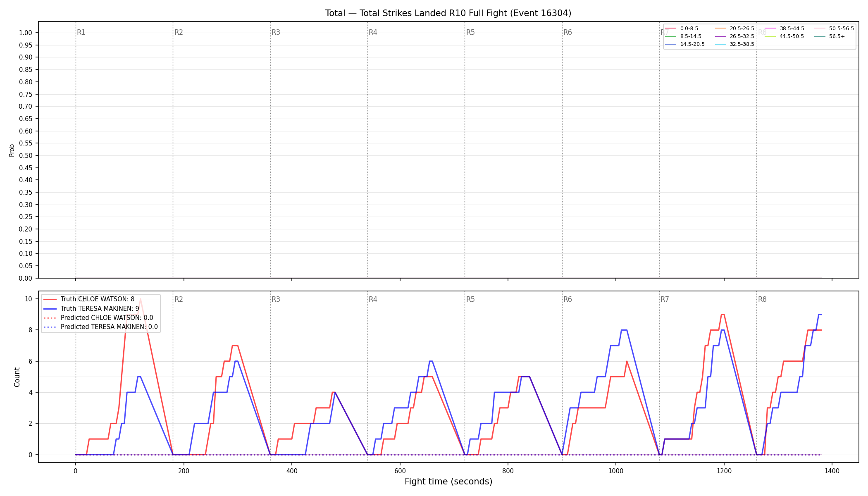Click the blue line's peak at 8 in R6
The image size is (868, 496).
[624, 330]
